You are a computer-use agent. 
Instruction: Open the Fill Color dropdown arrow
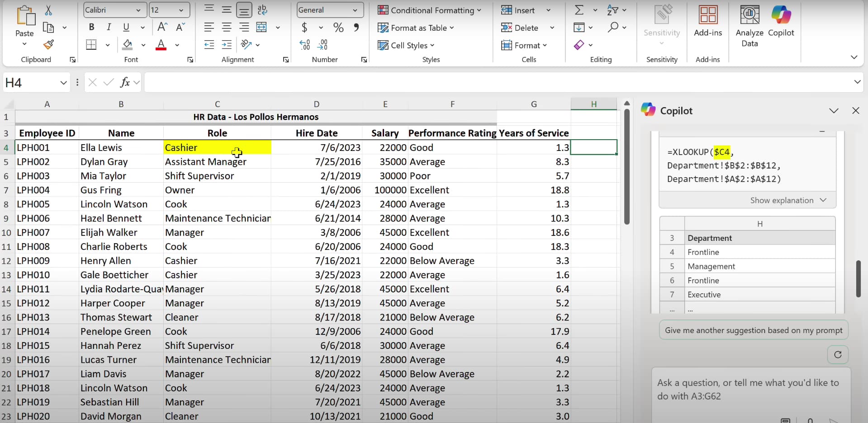coord(143,45)
